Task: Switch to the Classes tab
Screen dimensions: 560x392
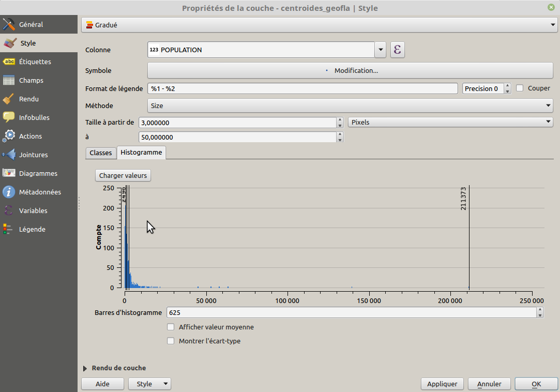Action: coord(101,153)
